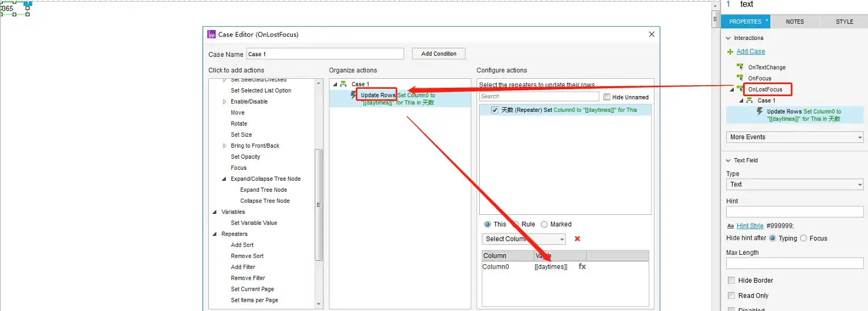Open the Hint Style link
This screenshot has width=868, height=311.
pyautogui.click(x=750, y=226)
